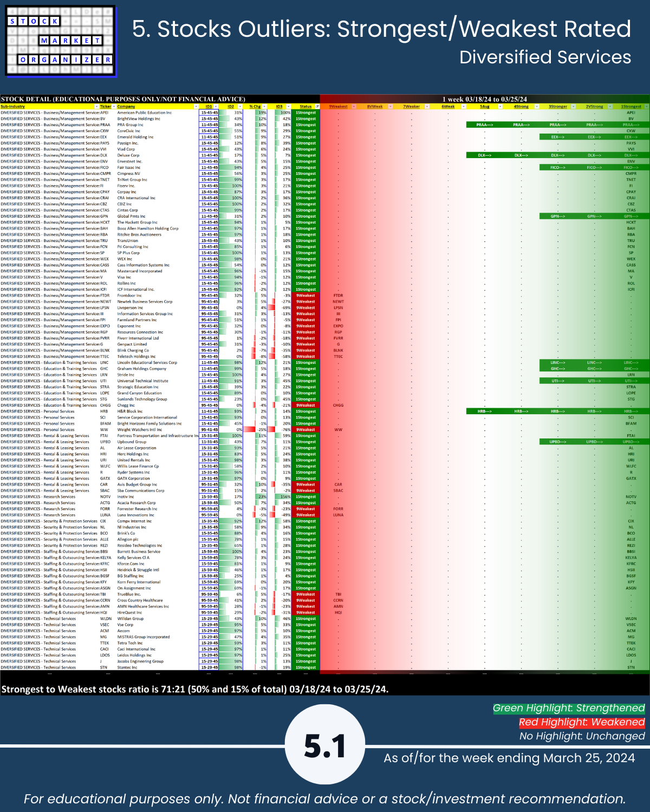Click the Strongest to Weakest ratio summary line
The height and width of the screenshot is (812, 650).
coord(195,689)
